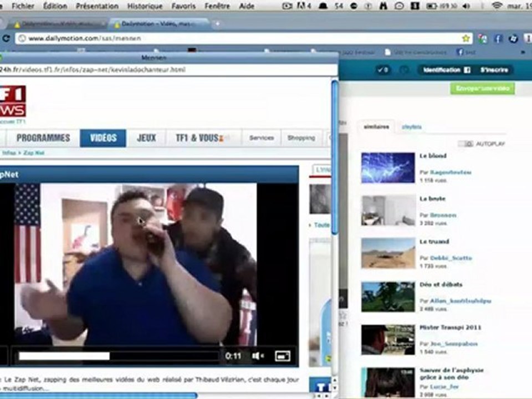Click the Facebook bookmark in bookmarks bar
532x399 pixels.
tap(466, 52)
